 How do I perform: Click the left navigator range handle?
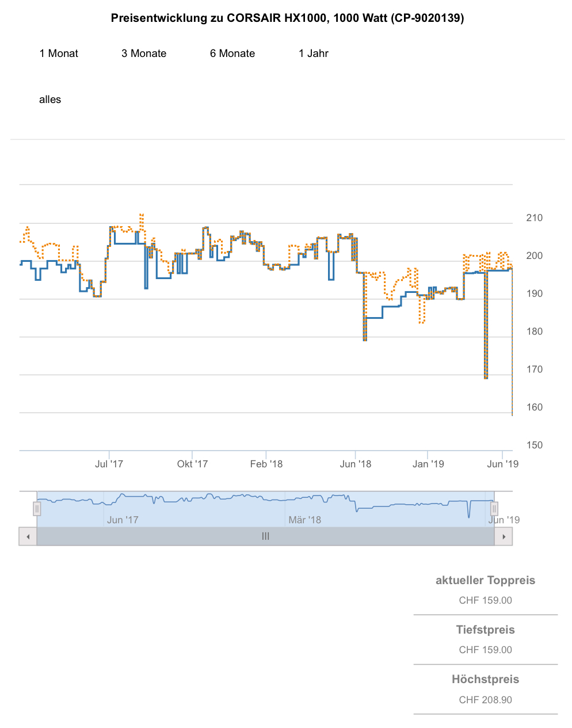point(37,509)
